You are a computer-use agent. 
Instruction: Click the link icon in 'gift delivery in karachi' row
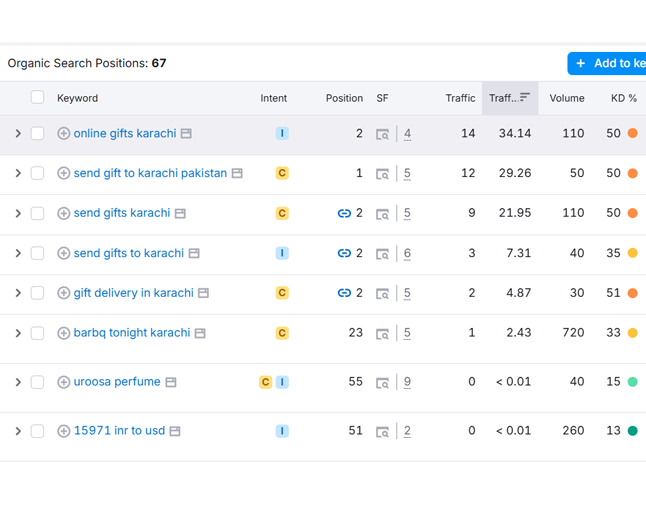[x=344, y=293]
